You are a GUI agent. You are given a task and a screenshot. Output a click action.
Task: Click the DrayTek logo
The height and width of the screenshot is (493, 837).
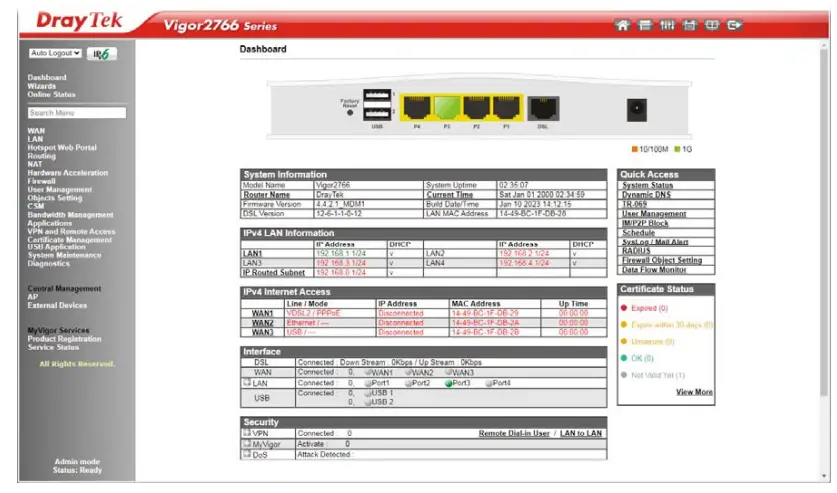click(x=79, y=21)
